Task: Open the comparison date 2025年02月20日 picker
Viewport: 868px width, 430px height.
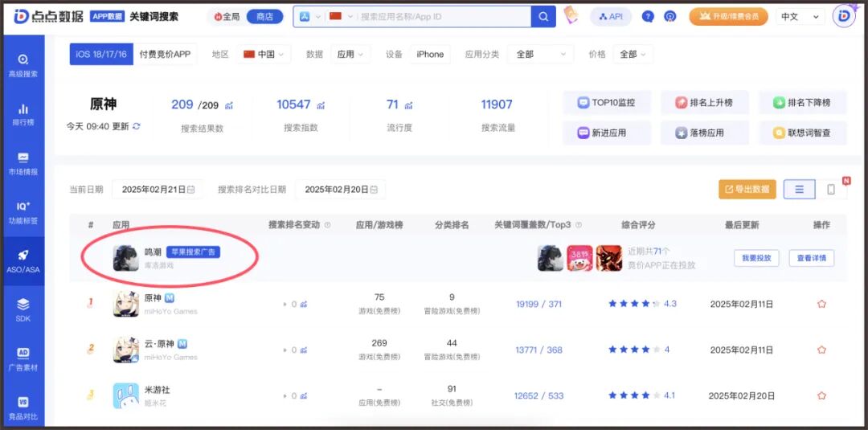Action: coord(341,189)
